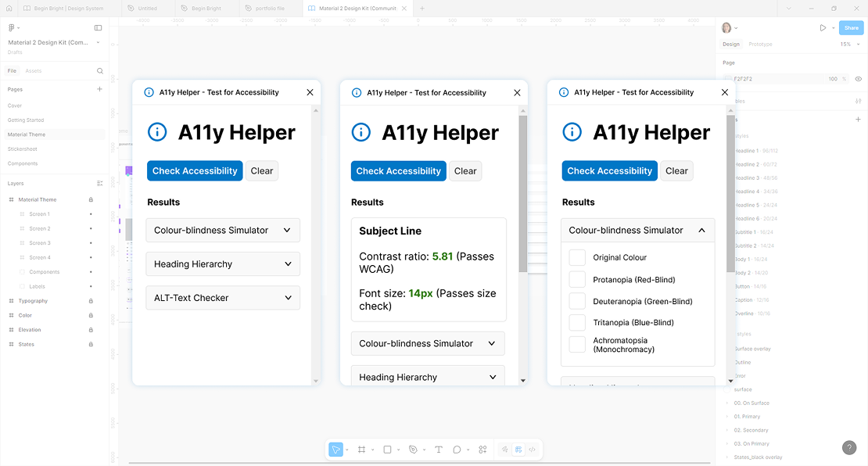This screenshot has width=868, height=466.
Task: Check the Deuteranopia (Green-Blind) checkbox
Action: tap(577, 301)
